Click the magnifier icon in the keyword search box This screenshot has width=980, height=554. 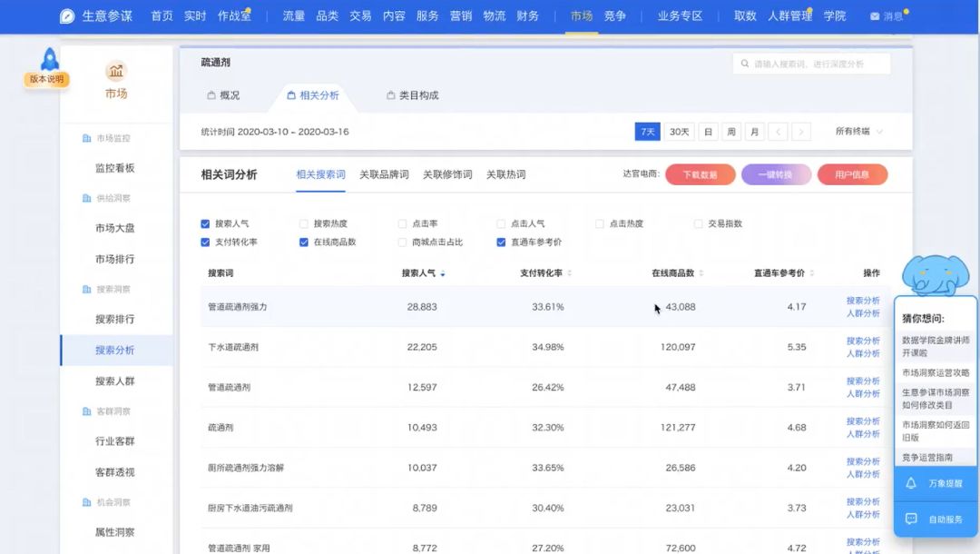tap(746, 63)
